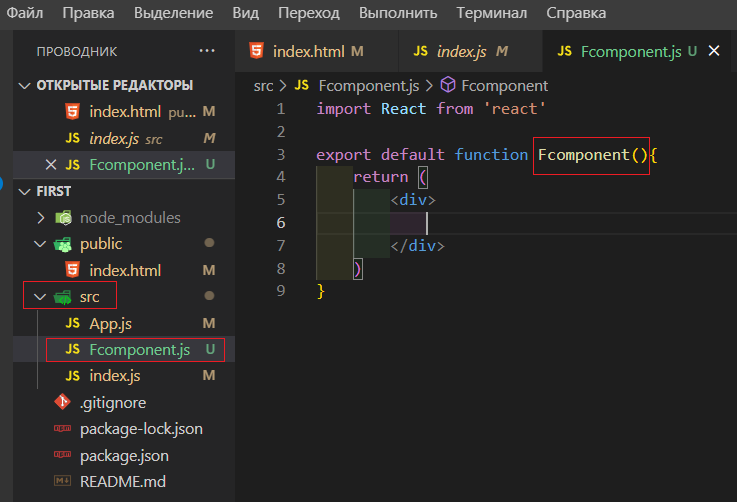Open the Выделение menu

(173, 13)
